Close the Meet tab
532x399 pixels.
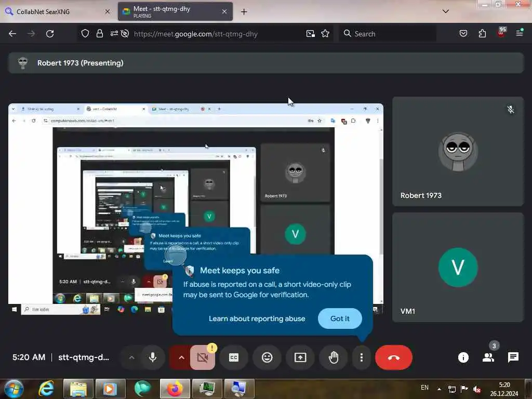(224, 11)
